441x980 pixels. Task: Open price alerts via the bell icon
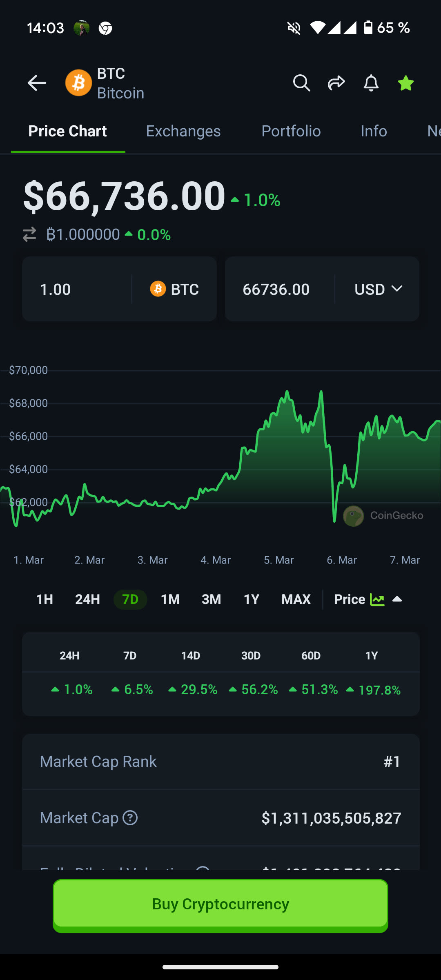pos(371,83)
